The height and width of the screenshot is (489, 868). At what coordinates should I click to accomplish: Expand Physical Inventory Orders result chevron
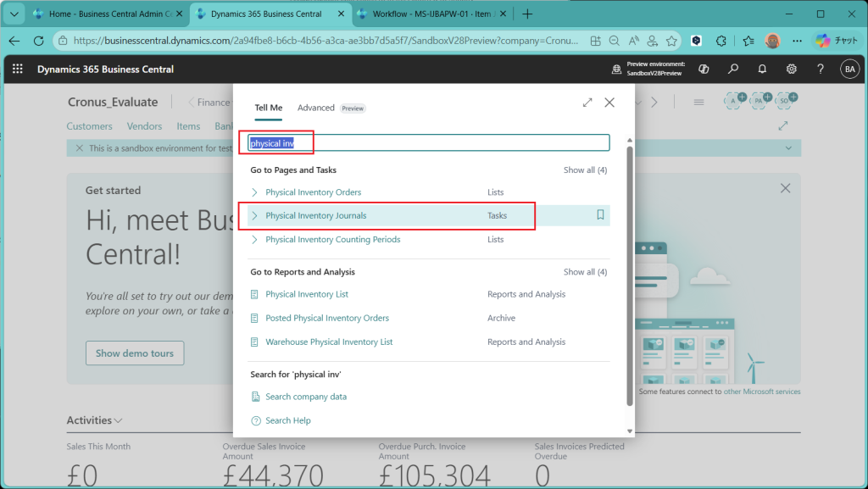[254, 192]
